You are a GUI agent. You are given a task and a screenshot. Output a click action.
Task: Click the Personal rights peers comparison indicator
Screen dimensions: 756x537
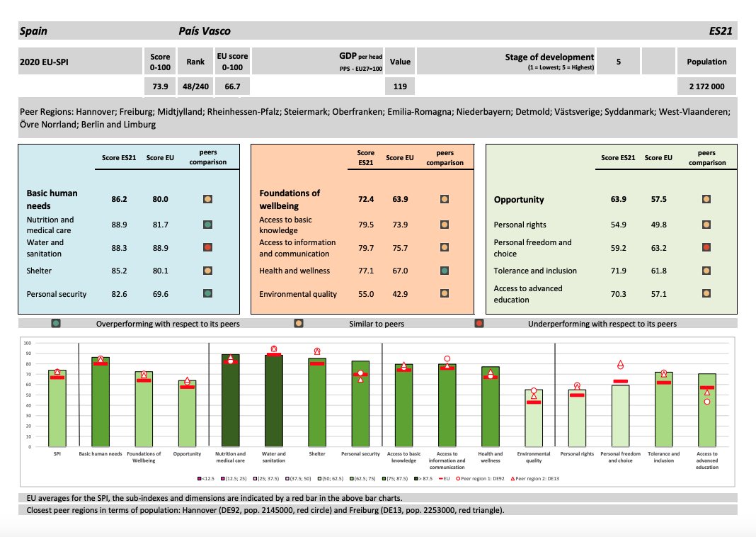pyautogui.click(x=706, y=225)
